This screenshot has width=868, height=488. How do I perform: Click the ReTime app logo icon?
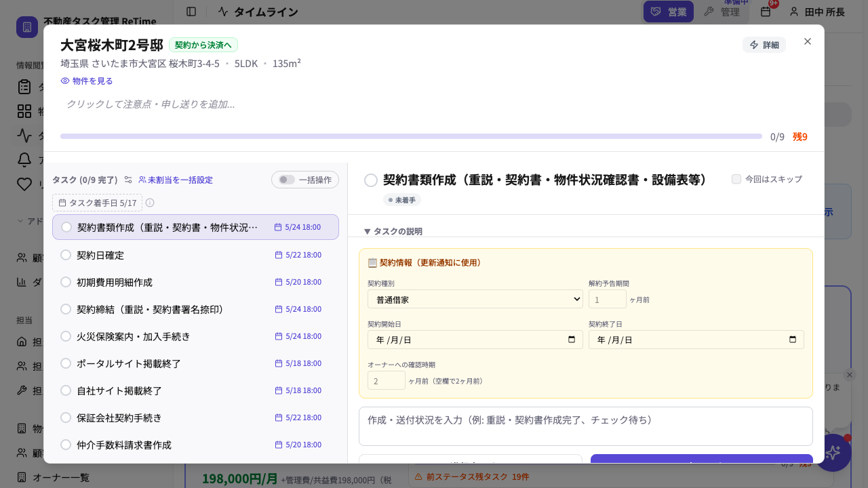pos(27,27)
